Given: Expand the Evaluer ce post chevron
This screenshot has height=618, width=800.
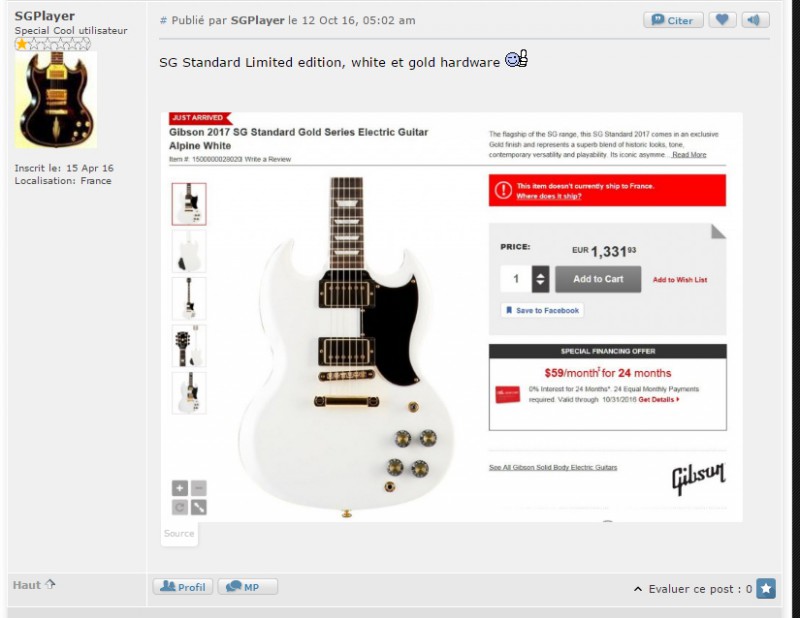Looking at the screenshot, I should click(638, 589).
